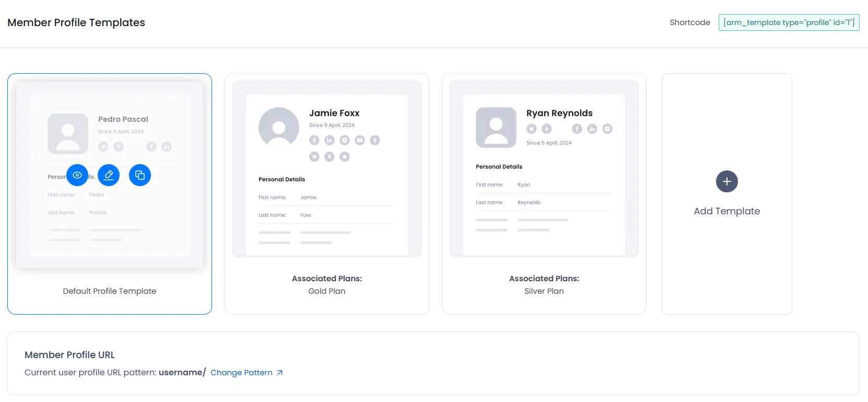This screenshot has width=868, height=402.
Task: Click Facebook icon in Ryan Reynolds template
Action: point(577,129)
